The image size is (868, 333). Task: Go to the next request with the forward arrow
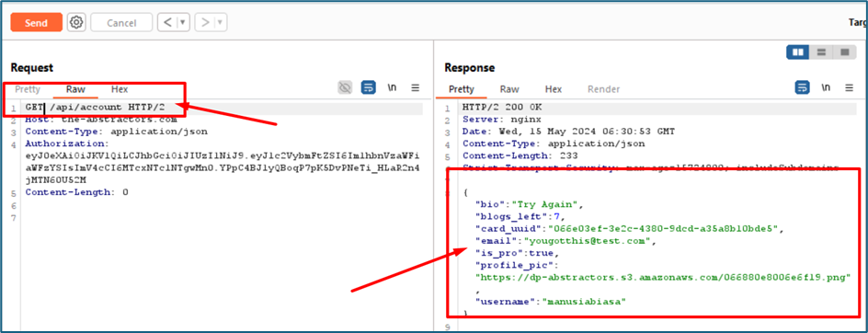point(205,23)
